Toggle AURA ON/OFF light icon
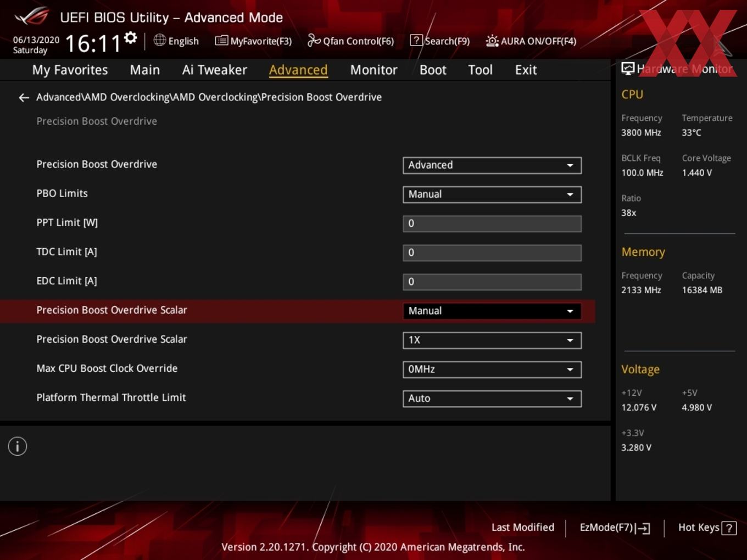 pyautogui.click(x=492, y=41)
